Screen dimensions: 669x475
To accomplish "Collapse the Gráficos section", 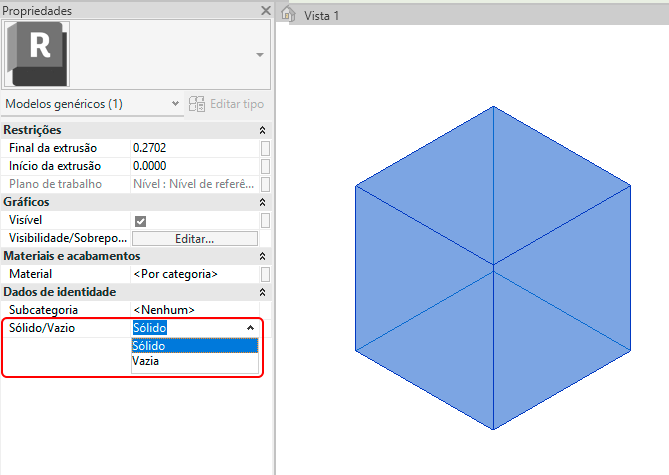I will pyautogui.click(x=262, y=202).
